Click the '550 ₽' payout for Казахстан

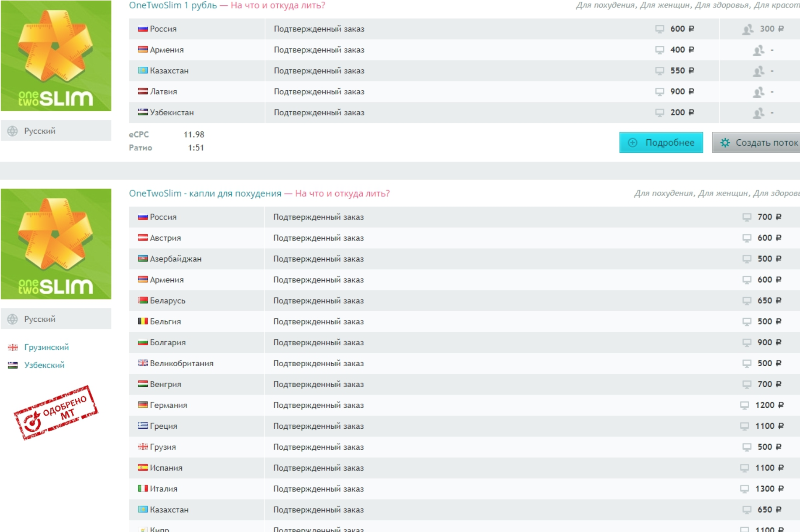pos(682,70)
